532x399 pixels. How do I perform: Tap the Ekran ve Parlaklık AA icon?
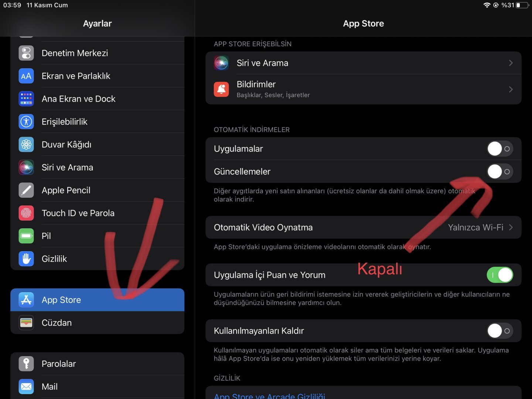click(x=26, y=76)
